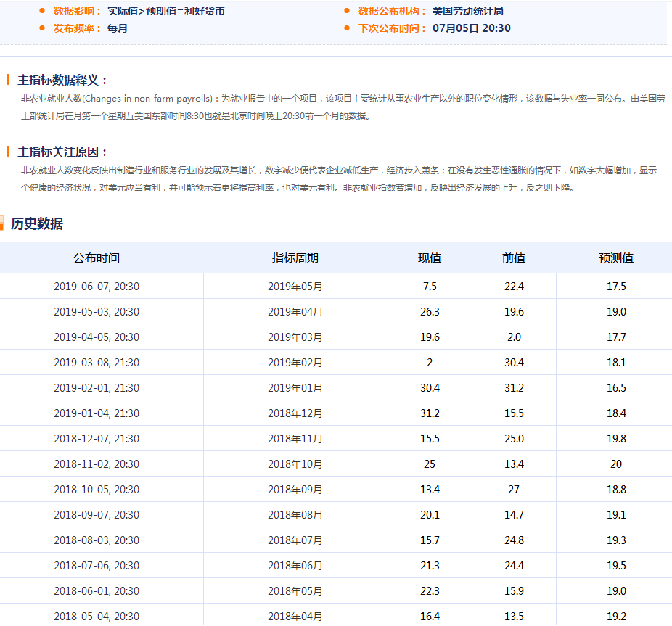Click the 2019年02月 period cell
The width and height of the screenshot is (672, 626).
pos(295,363)
